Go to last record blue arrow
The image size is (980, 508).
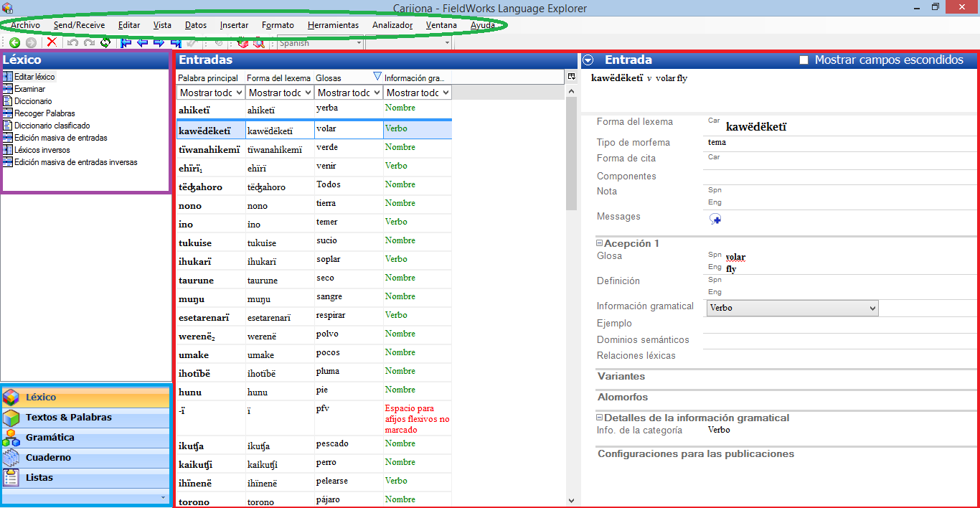(175, 43)
